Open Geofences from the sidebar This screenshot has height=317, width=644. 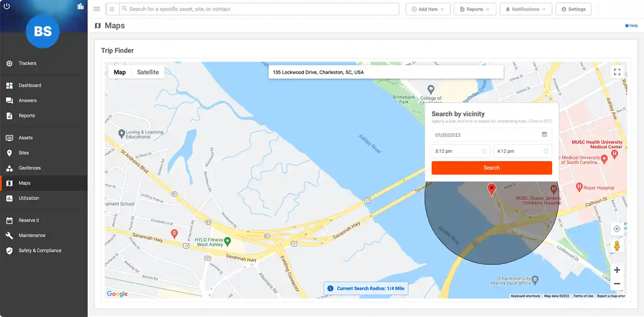pos(29,168)
